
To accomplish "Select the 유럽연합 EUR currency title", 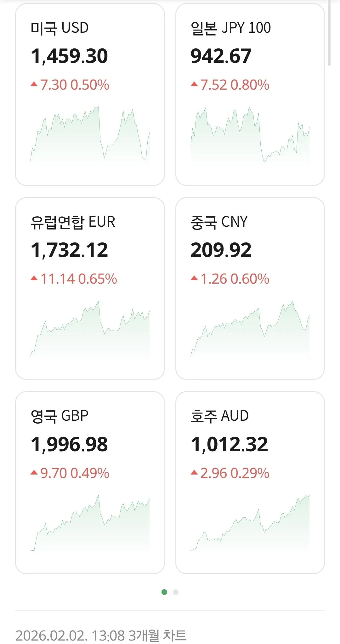I will [73, 222].
